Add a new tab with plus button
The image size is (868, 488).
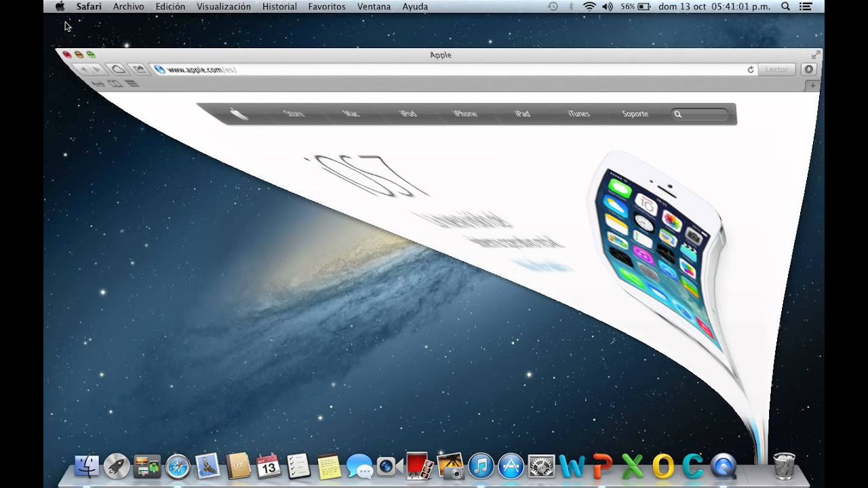pos(812,86)
